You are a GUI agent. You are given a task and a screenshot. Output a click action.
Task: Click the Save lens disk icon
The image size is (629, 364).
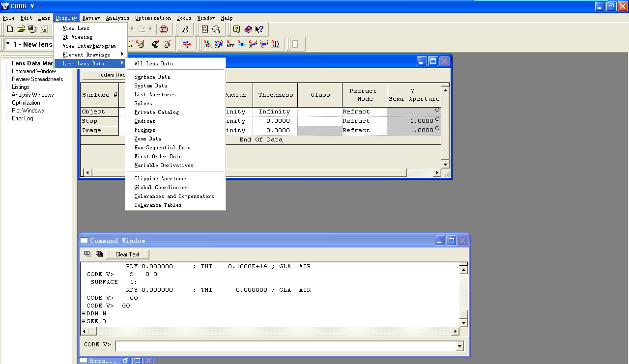point(32,29)
